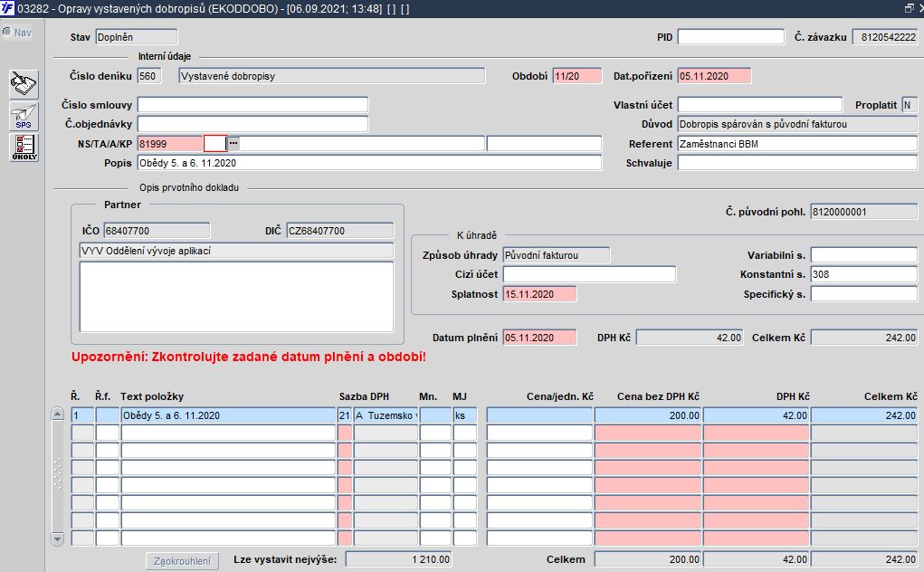Click into the Číslo smlouvy field
The image size is (924, 572).
pos(252,105)
